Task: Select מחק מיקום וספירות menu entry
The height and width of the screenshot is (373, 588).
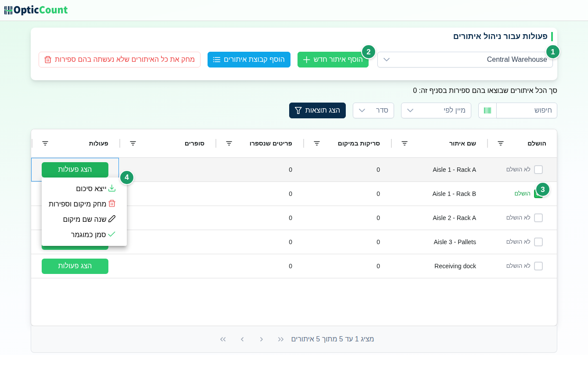Action: pos(84,204)
